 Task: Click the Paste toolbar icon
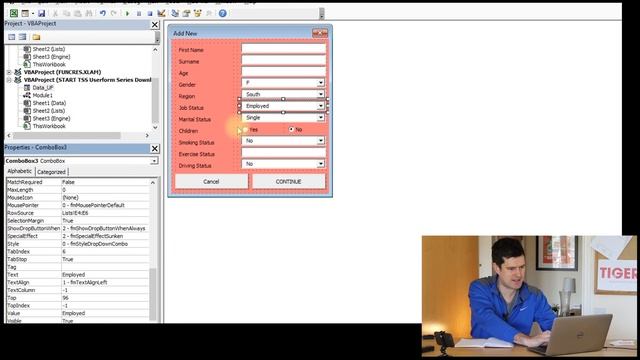78,13
